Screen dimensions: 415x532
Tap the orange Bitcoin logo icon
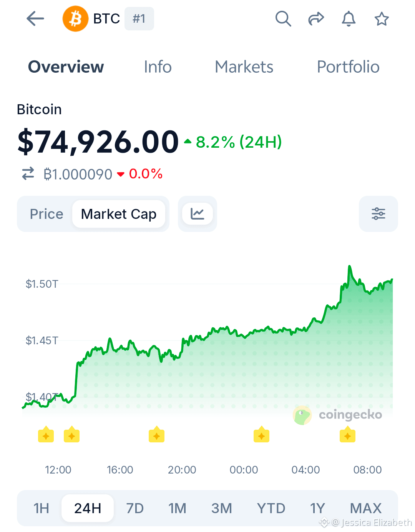75,18
